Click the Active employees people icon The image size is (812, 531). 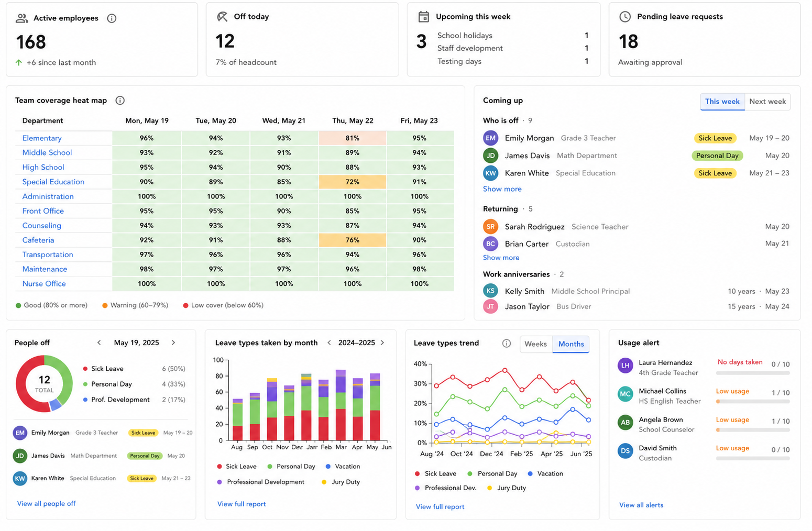pyautogui.click(x=21, y=18)
